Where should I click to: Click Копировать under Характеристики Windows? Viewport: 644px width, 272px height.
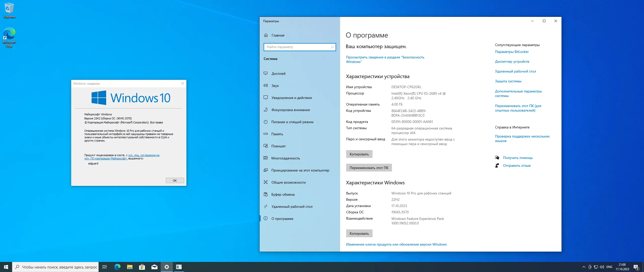[359, 233]
